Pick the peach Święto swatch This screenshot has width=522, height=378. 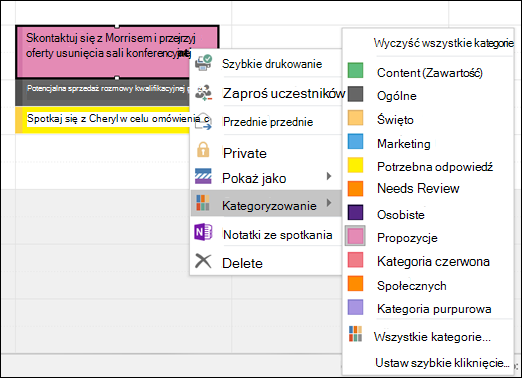tap(355, 118)
